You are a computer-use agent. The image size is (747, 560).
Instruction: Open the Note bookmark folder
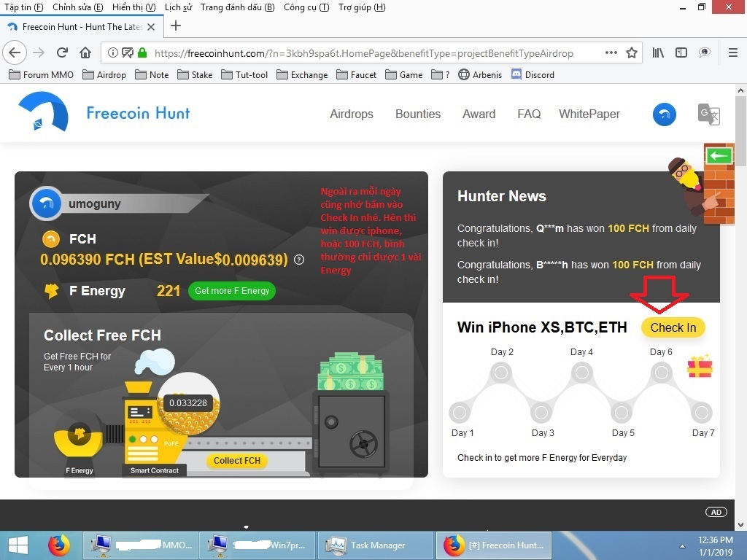(x=152, y=75)
